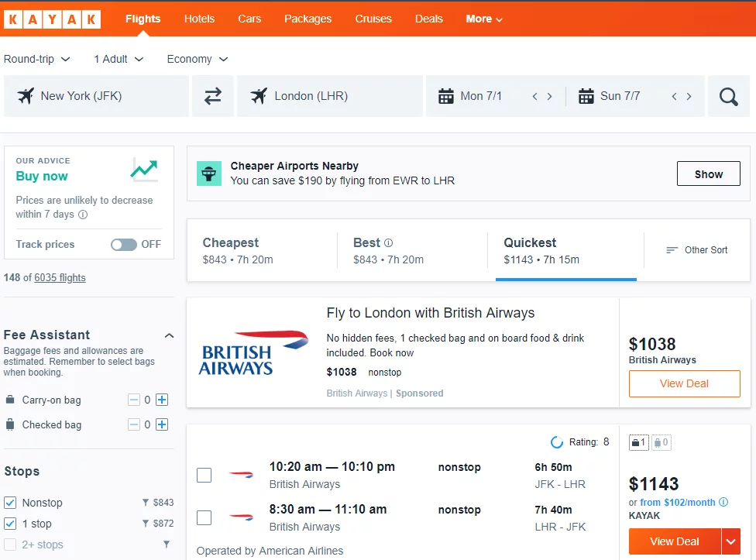Uncheck the 1 stop filter
Screen dimensions: 756x560
(10, 524)
